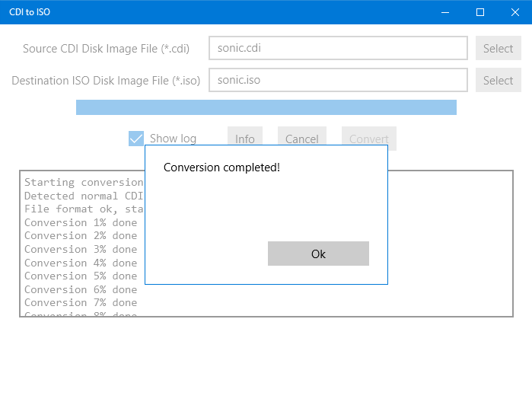Click the 'Conversion 7% done' log line

point(81,302)
